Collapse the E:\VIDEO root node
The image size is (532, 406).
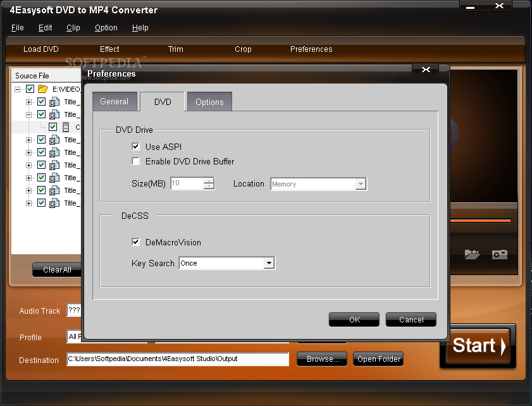coord(17,89)
